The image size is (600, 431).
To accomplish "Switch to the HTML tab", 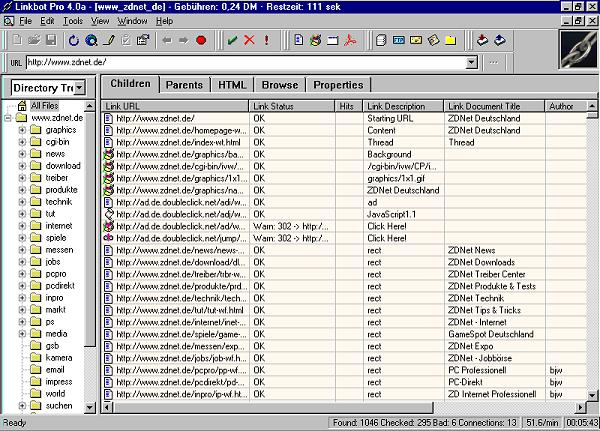I will click(232, 85).
